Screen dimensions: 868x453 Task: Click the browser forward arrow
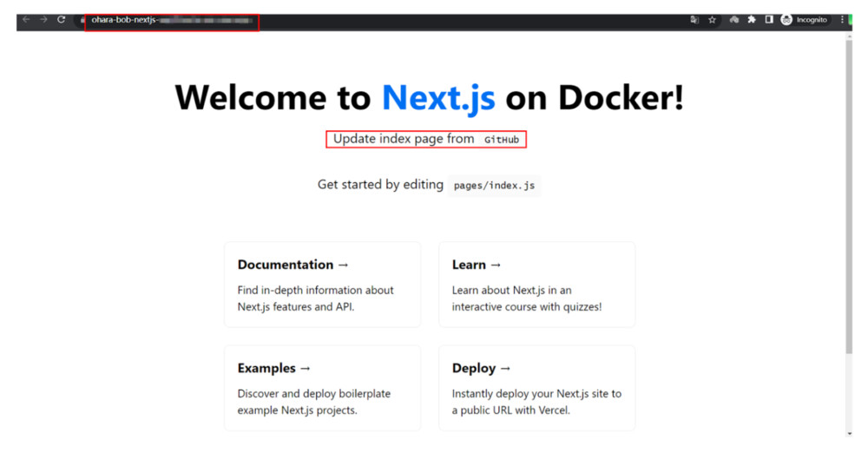click(x=43, y=19)
